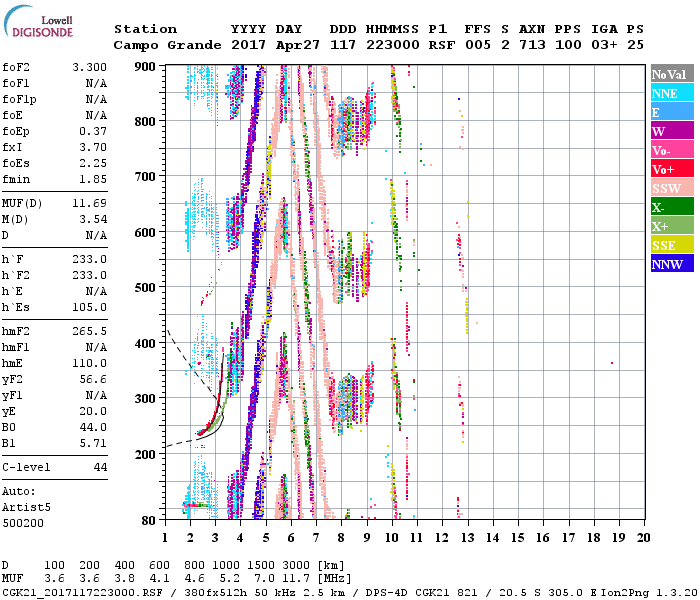The image size is (700, 600).
Task: Click the Apr27 date value
Action: click(x=298, y=45)
